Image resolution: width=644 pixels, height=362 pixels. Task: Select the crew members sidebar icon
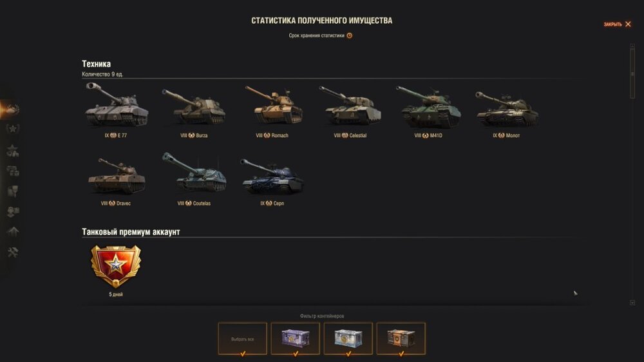(x=12, y=211)
